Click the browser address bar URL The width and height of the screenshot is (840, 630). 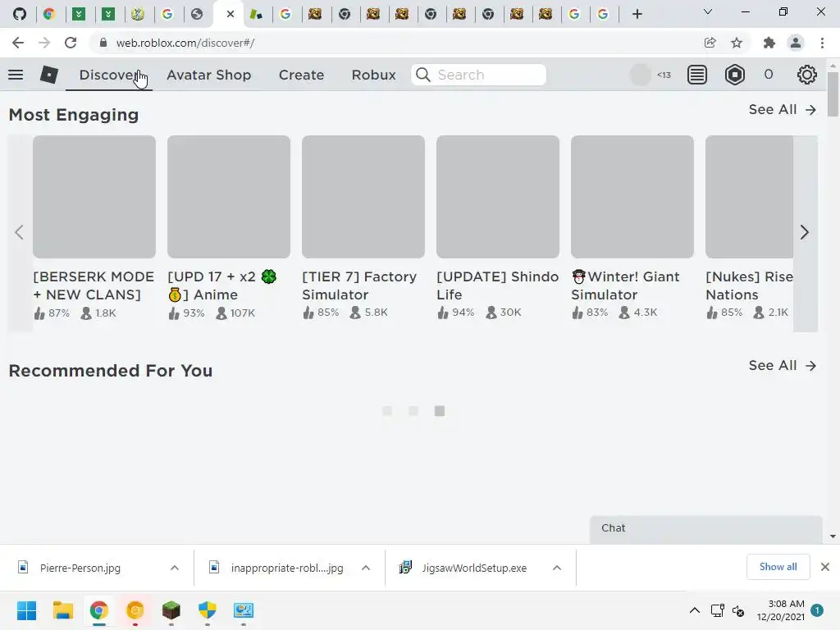[x=185, y=43]
